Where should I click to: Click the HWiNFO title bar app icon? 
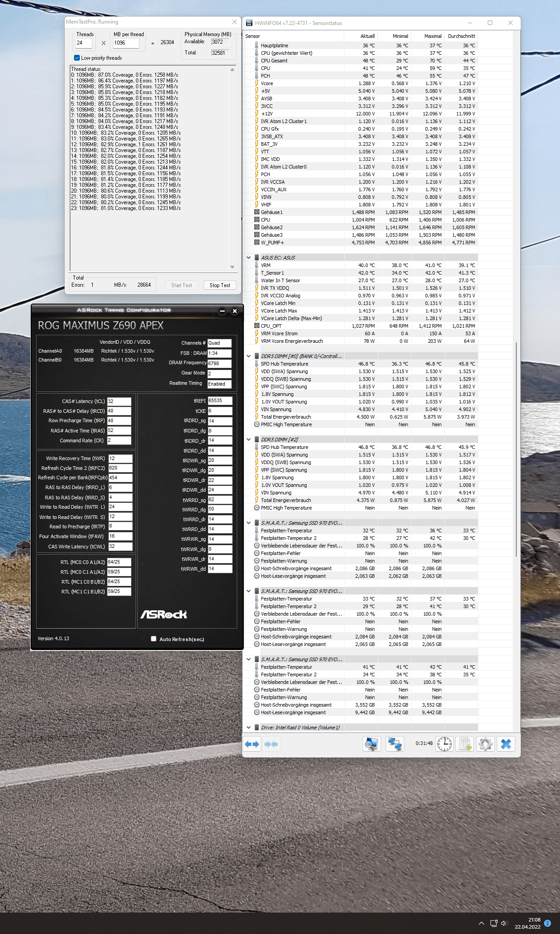pos(249,23)
